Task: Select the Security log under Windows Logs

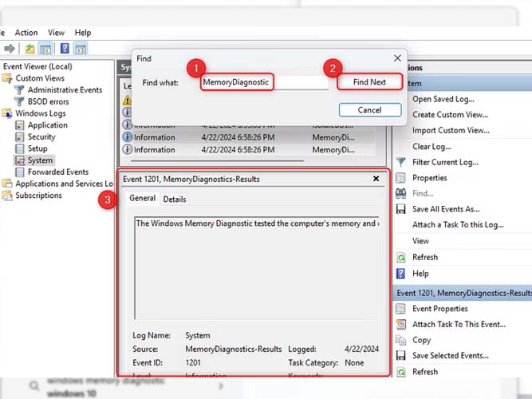Action: [x=41, y=137]
